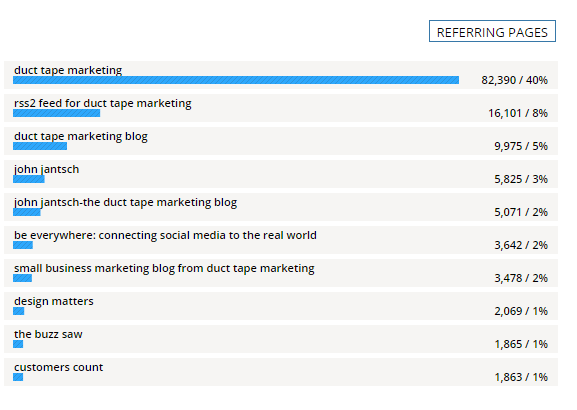Click 'john jantsch-the duct tape marketing blog'
Screen dimensions: 577x410
(x=125, y=202)
